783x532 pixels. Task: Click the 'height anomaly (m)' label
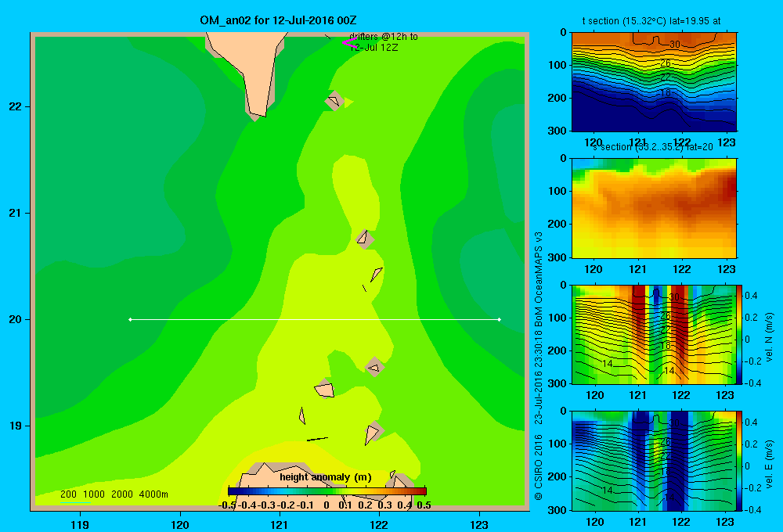[326, 477]
